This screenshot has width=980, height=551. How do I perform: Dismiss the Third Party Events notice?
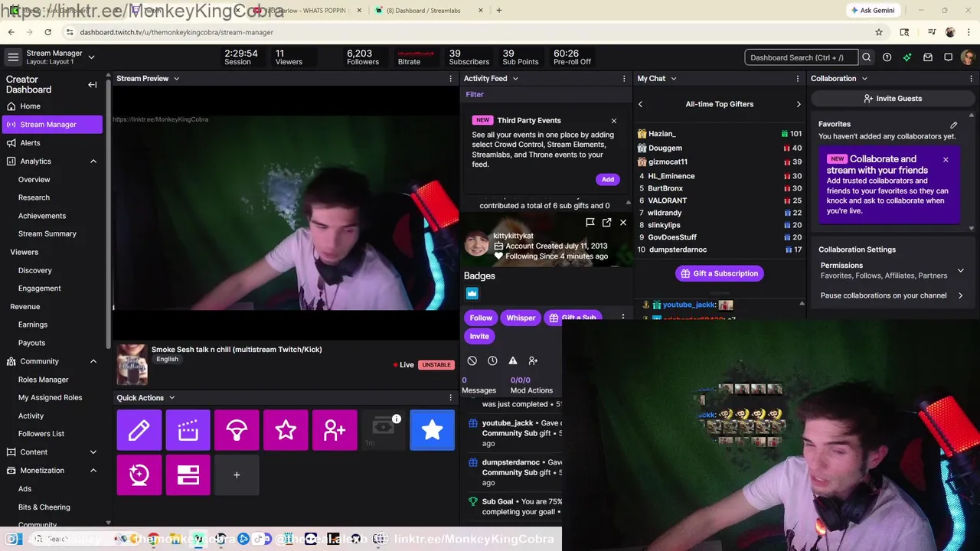613,120
